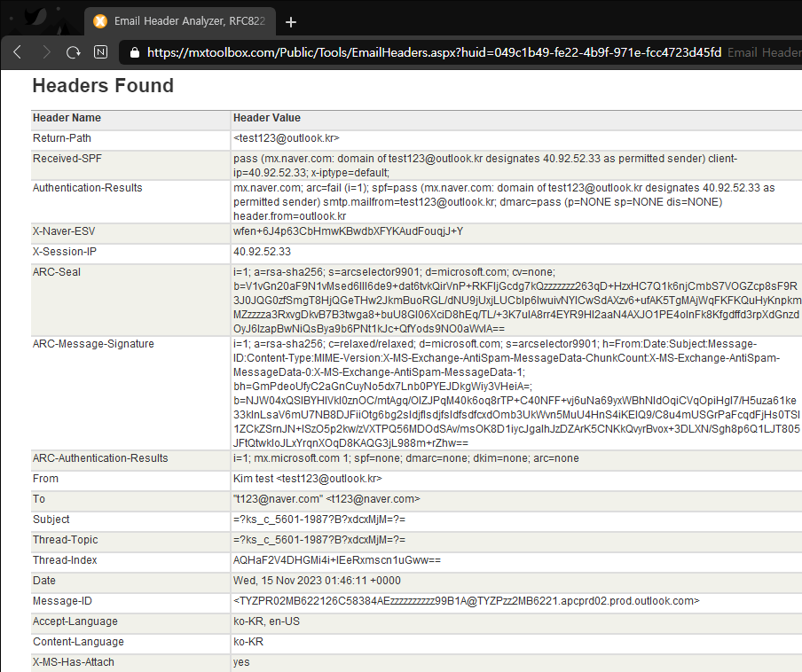The height and width of the screenshot is (672, 802).
Task: Click ARC-Message-Signature value with c=relaxed/relaxed
Action: [516, 394]
